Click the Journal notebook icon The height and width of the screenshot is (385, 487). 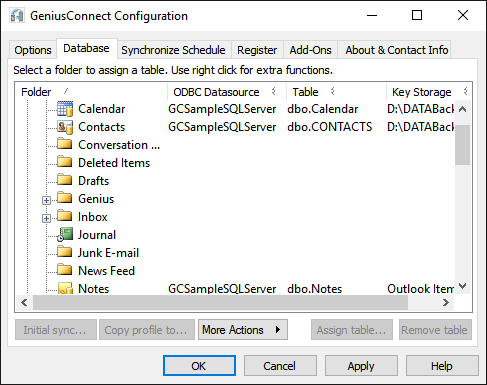(65, 234)
